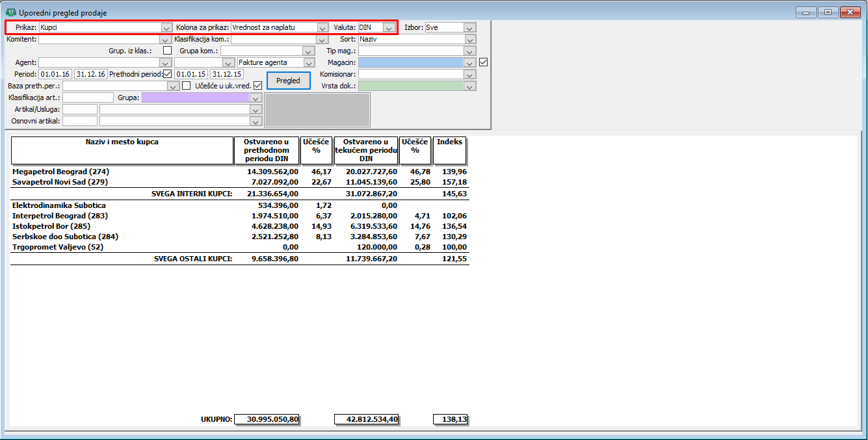Open the Komisionar dropdown list

(470, 75)
